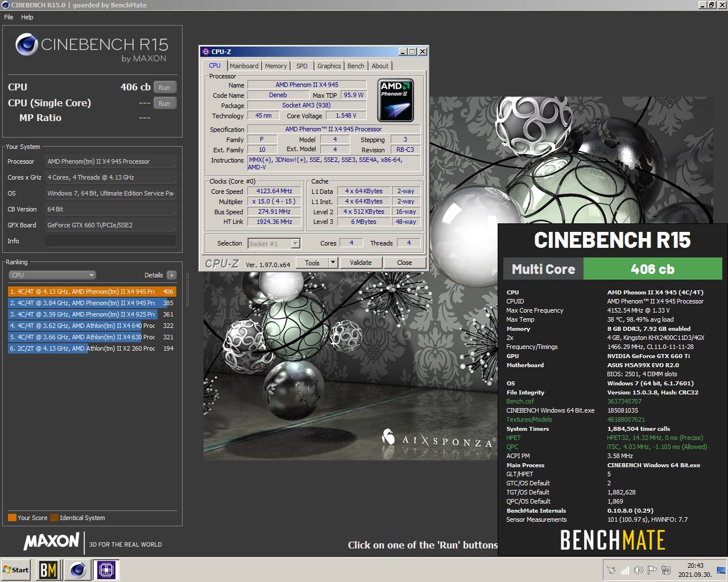Click the Close button in CPU-Z
Image resolution: width=728 pixels, height=582 pixels.
tap(404, 263)
